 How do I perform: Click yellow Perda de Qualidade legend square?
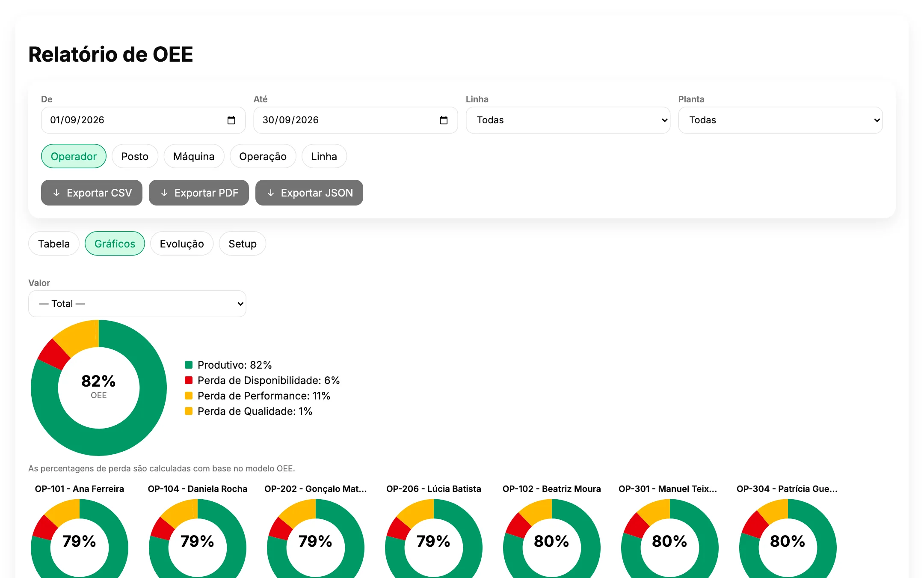click(189, 411)
